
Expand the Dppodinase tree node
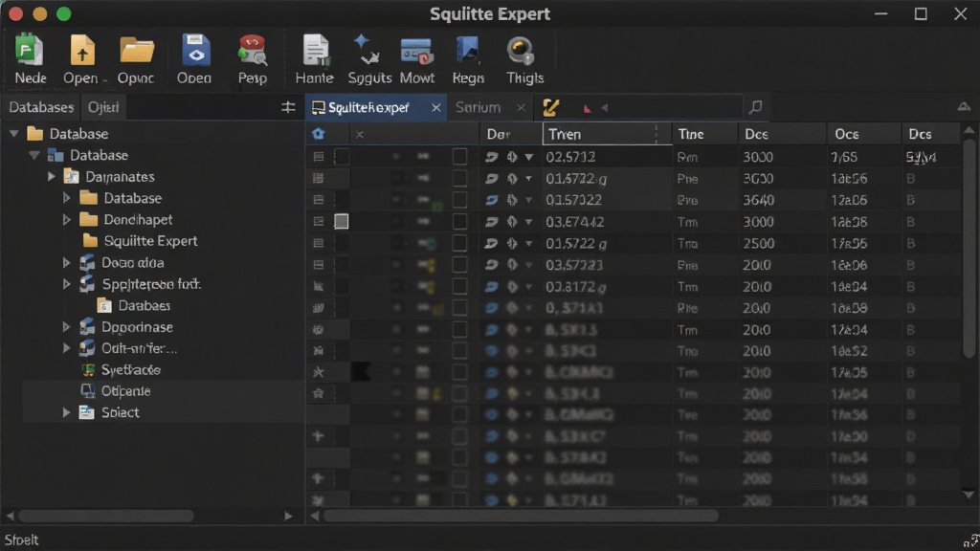[66, 327]
